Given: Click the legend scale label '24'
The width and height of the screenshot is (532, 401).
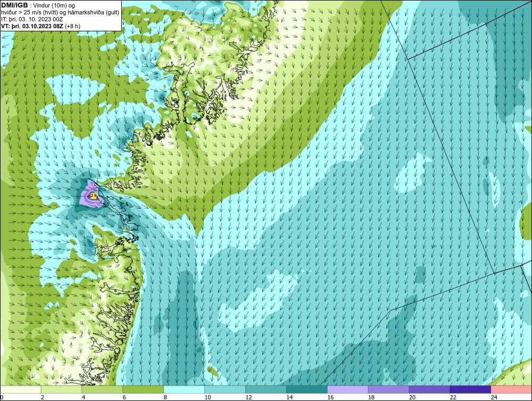Looking at the screenshot, I should (x=494, y=398).
